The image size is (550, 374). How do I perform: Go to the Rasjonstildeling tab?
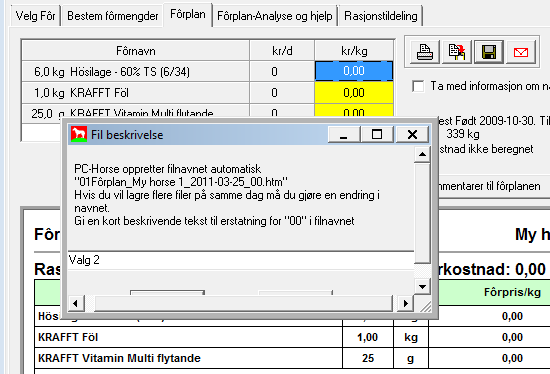[381, 16]
